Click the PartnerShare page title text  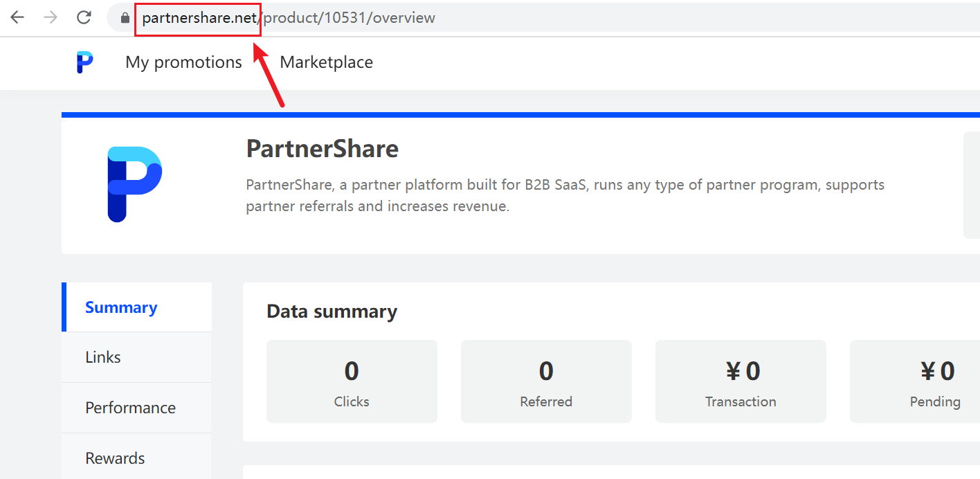[x=322, y=148]
